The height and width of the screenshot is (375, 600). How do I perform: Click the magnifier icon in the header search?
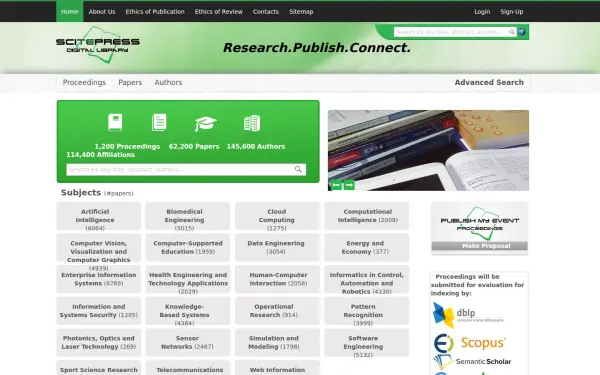click(x=512, y=32)
